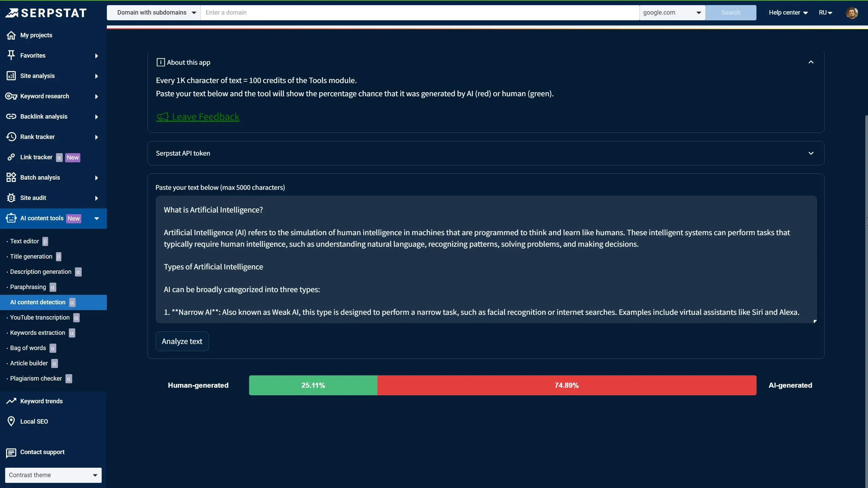
Task: Click the Site audit bug icon
Action: 11,198
